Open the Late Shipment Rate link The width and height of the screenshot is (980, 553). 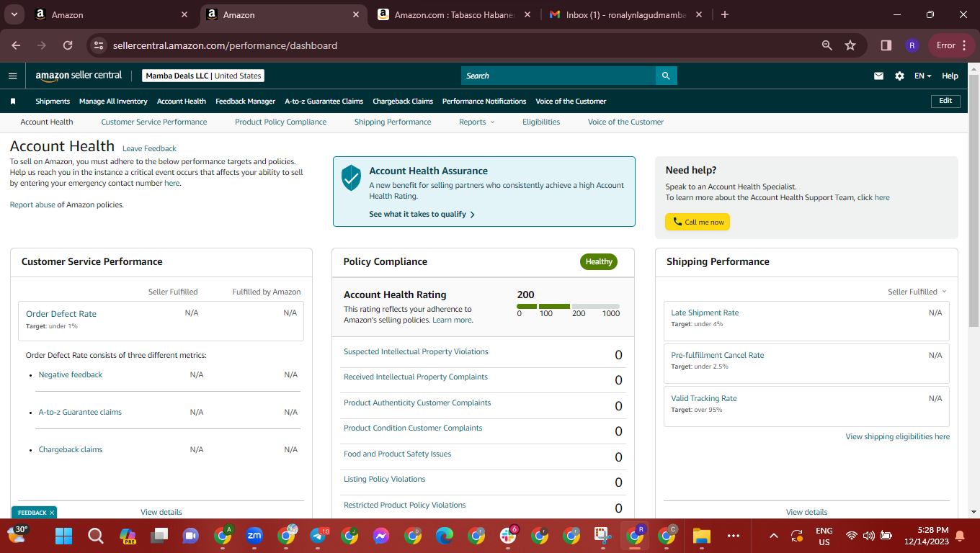coord(705,313)
